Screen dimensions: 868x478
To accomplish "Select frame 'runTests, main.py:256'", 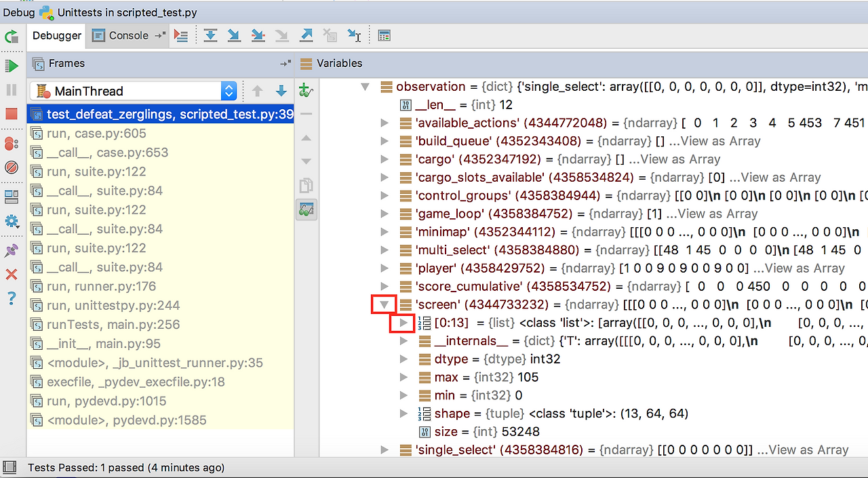I will pos(161,325).
